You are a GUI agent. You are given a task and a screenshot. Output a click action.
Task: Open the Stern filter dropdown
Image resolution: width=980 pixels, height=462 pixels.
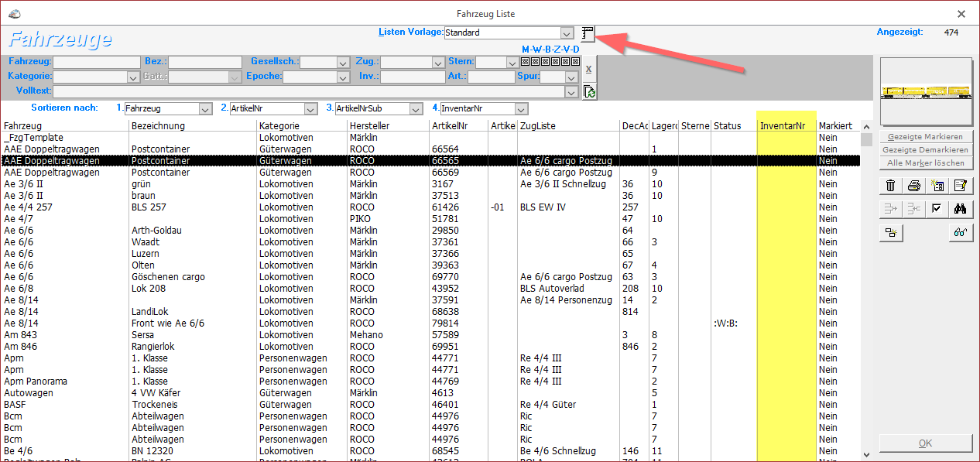coord(512,63)
